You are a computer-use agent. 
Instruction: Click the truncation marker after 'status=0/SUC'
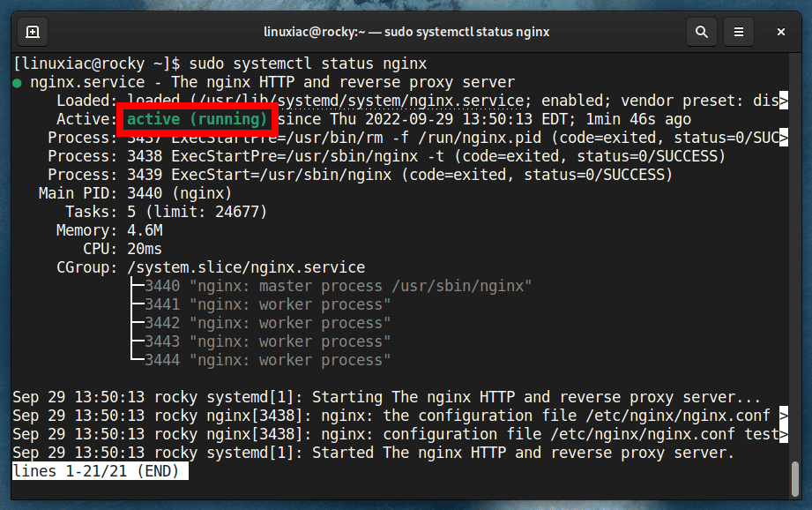pyautogui.click(x=784, y=138)
